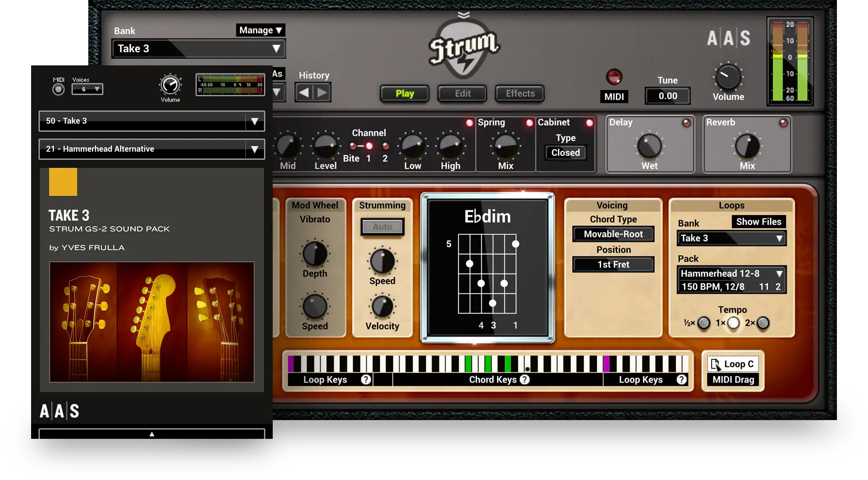Click the red MIDI indicator light
The image size is (868, 480).
614,77
